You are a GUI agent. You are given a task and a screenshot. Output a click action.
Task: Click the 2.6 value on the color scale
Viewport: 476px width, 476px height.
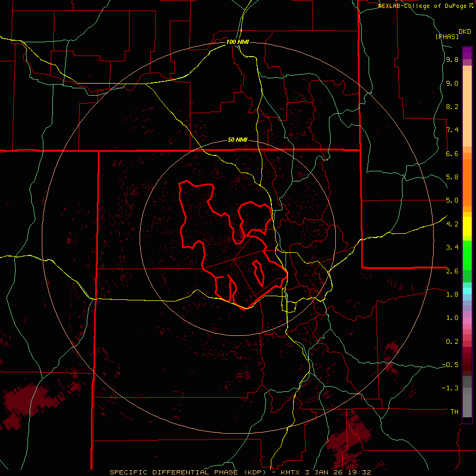(452, 271)
